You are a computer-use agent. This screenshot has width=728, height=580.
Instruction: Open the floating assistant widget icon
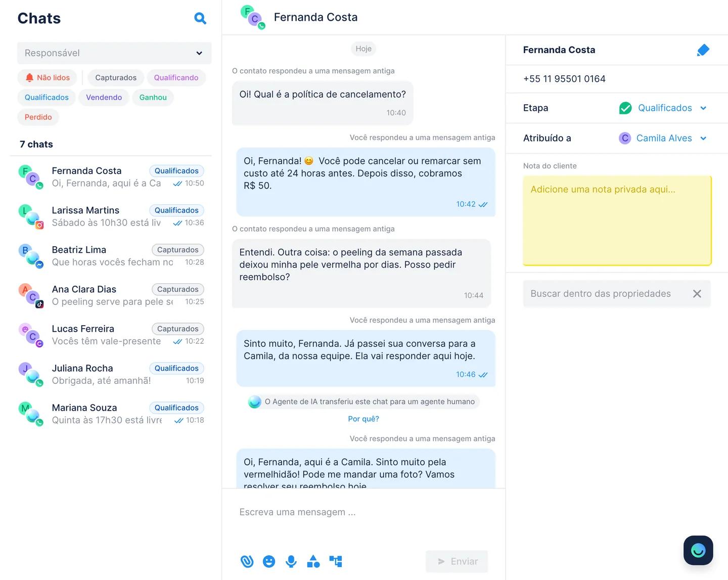click(x=698, y=550)
